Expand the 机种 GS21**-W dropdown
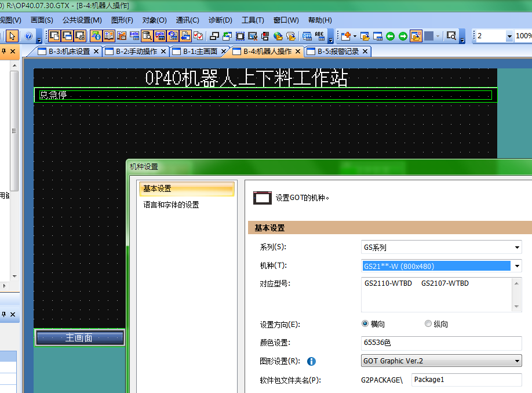The image size is (532, 393). pyautogui.click(x=517, y=266)
